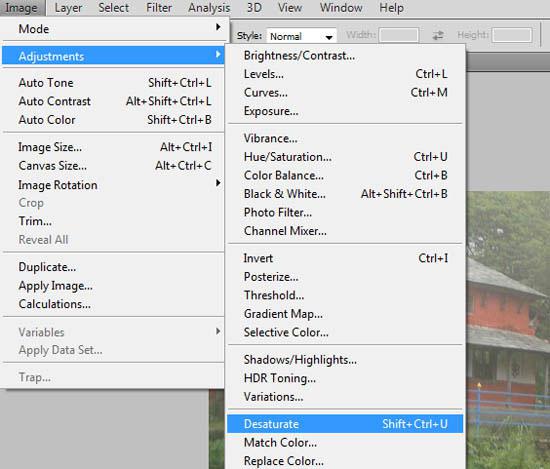Image resolution: width=550 pixels, height=469 pixels.
Task: Swap width and height arrows icon
Action: pos(438,35)
